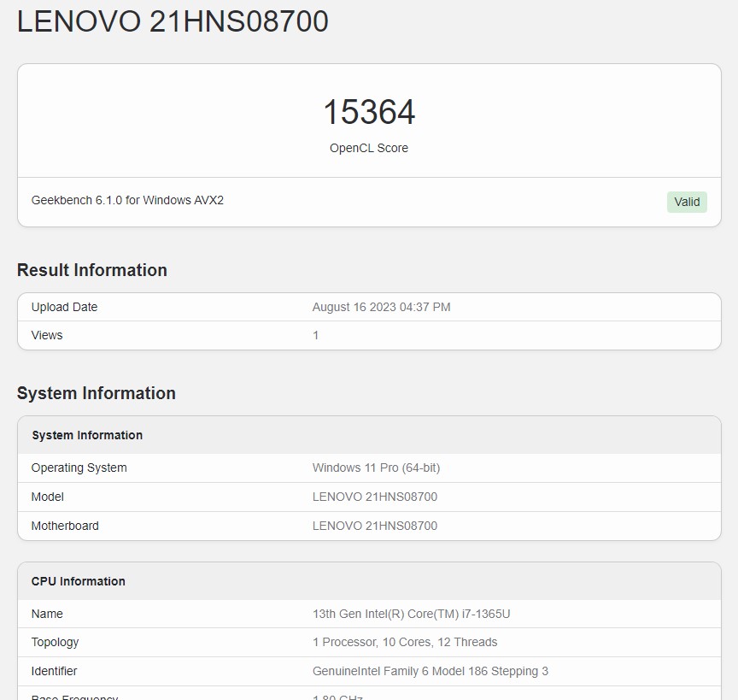Viewport: 738px width, 700px height.
Task: Click the Motherboard row label
Action: [x=65, y=526]
